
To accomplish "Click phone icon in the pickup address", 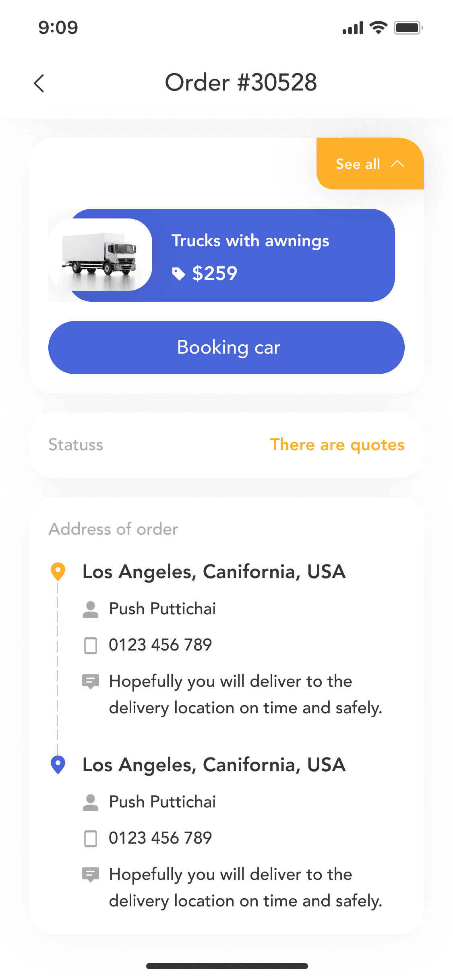I will coord(91,645).
